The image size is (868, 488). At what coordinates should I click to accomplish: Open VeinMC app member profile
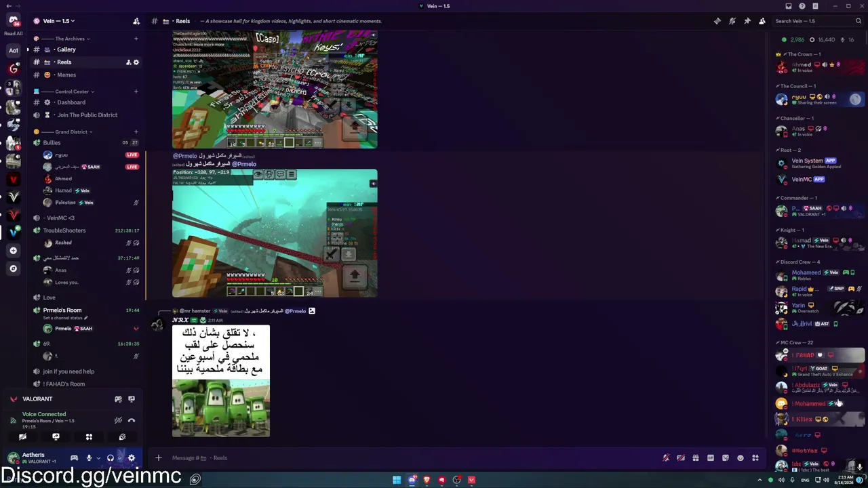pyautogui.click(x=821, y=180)
